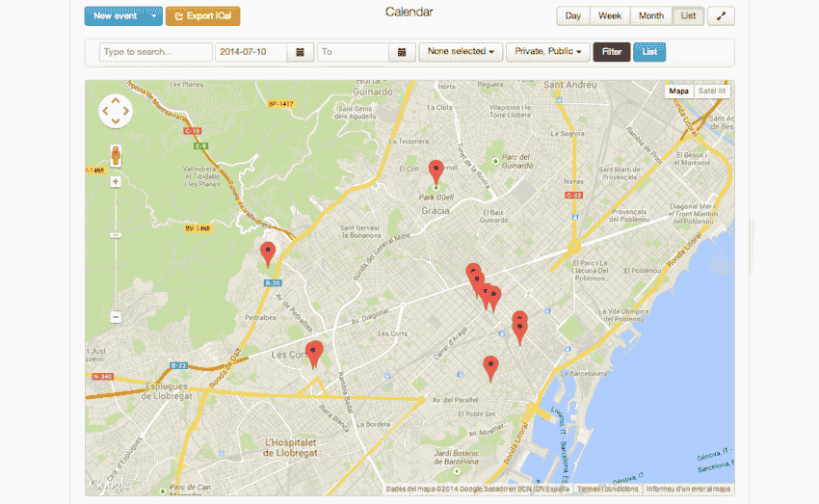Image resolution: width=819 pixels, height=504 pixels.
Task: Zoom in with the map plus button
Action: pyautogui.click(x=116, y=181)
